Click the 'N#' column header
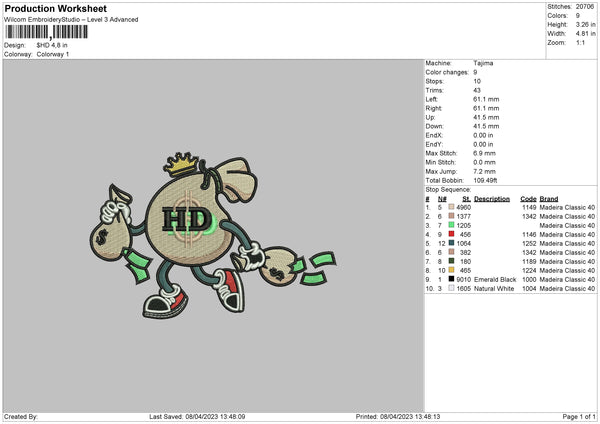 click(442, 199)
